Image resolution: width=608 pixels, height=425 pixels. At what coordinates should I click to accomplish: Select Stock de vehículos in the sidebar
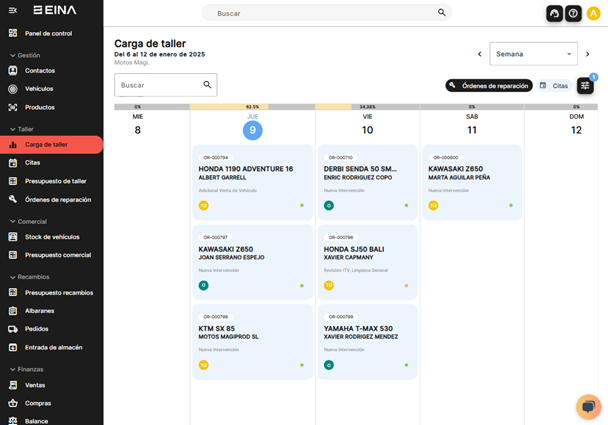tap(52, 237)
